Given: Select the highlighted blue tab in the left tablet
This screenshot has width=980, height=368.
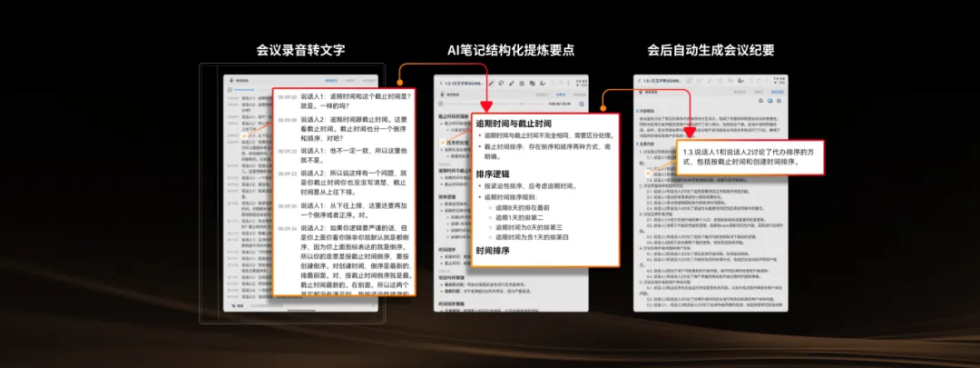Looking at the screenshot, I should click(x=330, y=80).
